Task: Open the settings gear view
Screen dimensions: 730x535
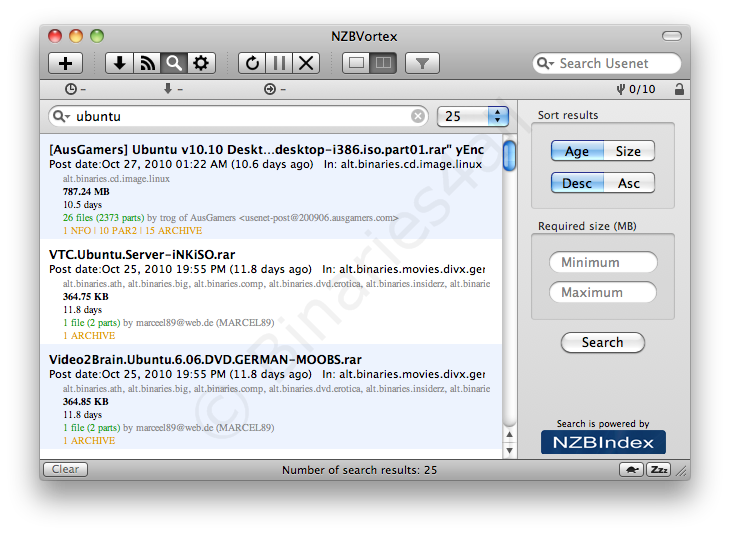Action: [201, 63]
